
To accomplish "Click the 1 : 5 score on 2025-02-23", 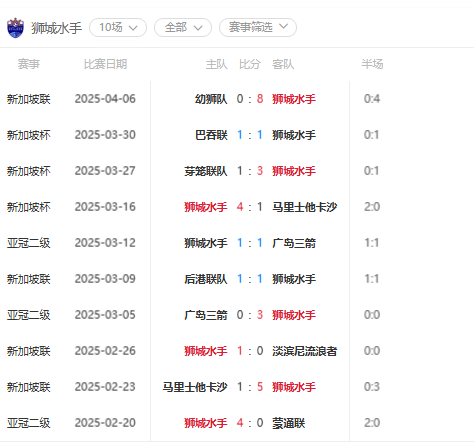I will pyautogui.click(x=250, y=387).
